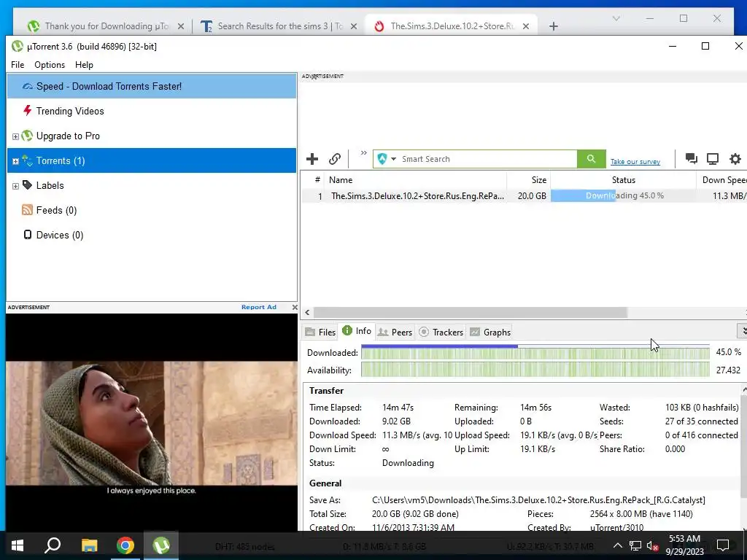Sort by the Name column header
747x560 pixels.
point(415,180)
